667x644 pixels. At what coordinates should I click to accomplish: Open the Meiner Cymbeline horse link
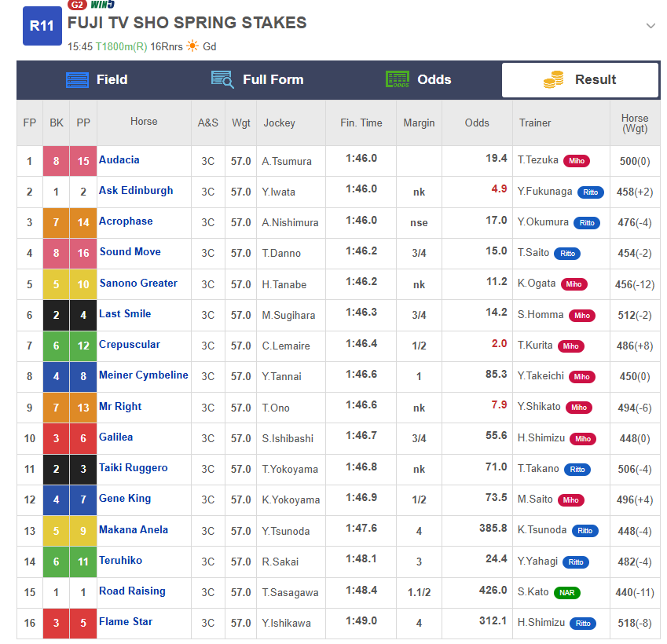[144, 375]
